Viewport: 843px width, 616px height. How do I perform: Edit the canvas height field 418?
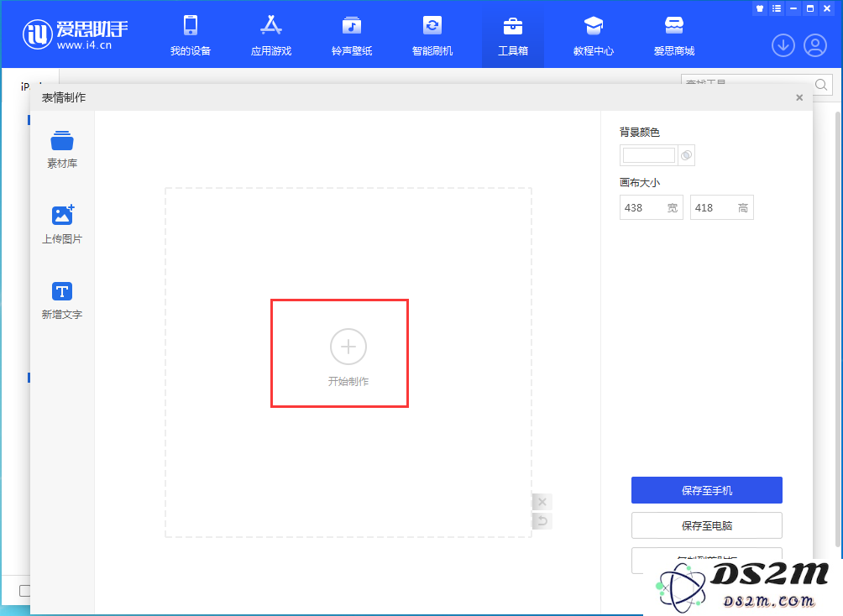tap(721, 207)
